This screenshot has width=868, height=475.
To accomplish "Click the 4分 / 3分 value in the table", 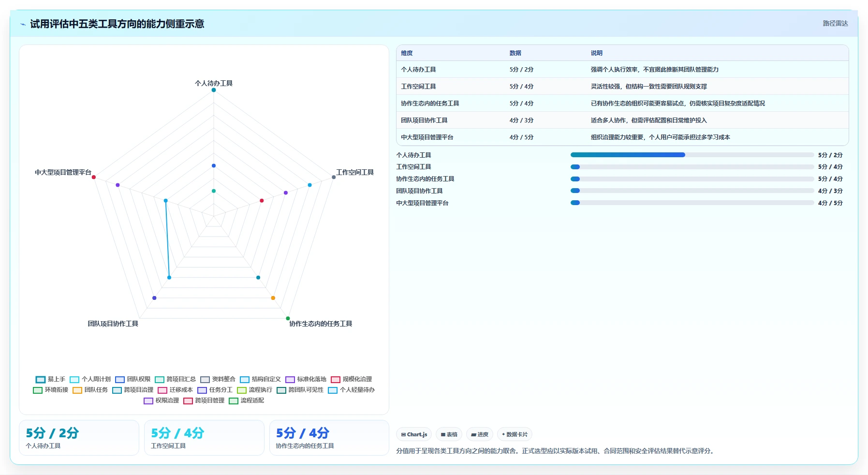I will coord(521,120).
